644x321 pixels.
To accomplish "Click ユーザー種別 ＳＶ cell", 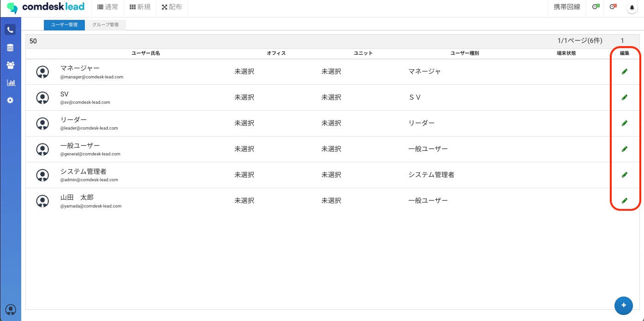I will (415, 97).
